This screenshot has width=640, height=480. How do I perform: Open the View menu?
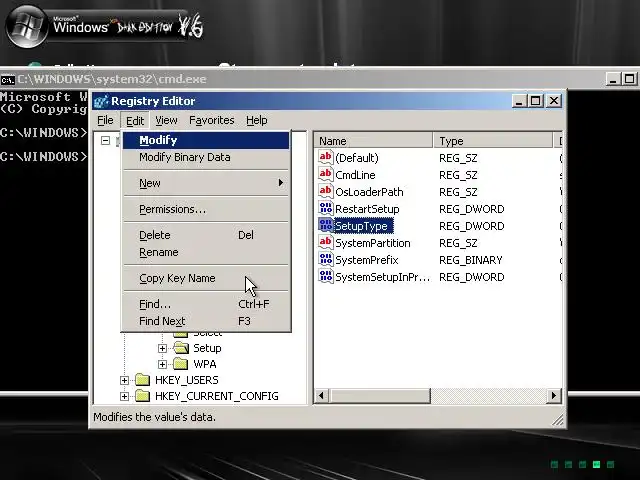(x=166, y=120)
